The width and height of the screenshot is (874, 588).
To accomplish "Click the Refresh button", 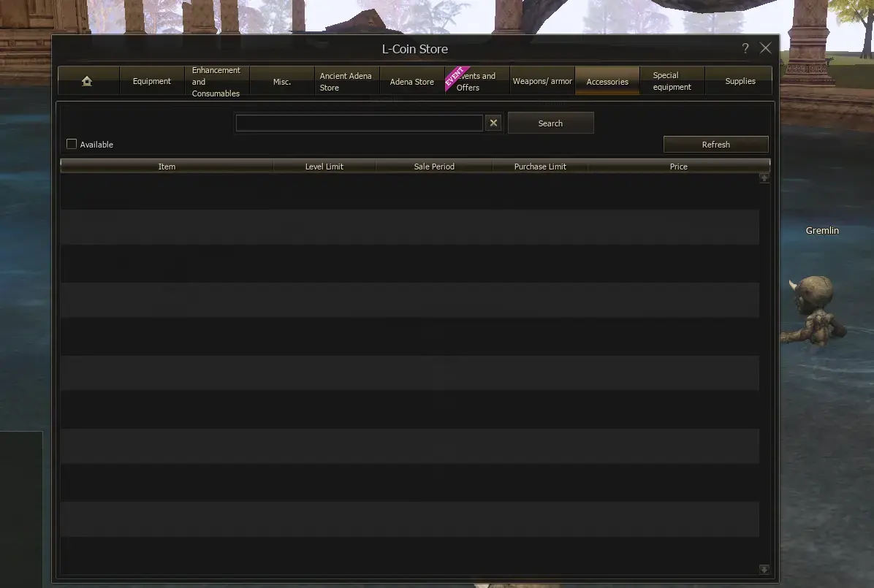I will (715, 145).
